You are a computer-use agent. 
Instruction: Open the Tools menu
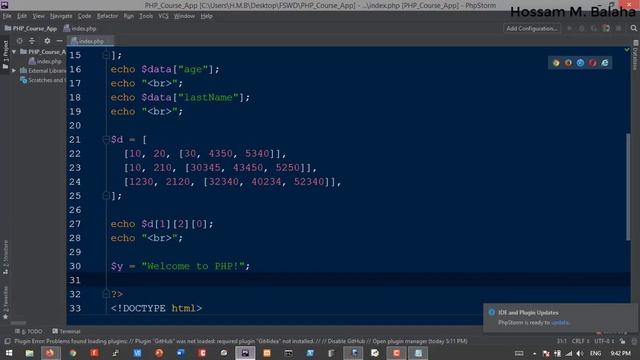[146, 16]
